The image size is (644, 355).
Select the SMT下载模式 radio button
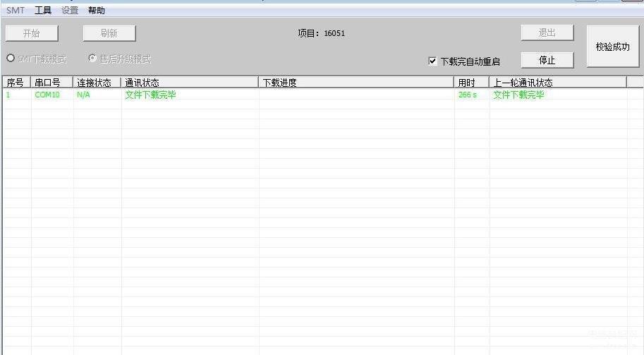pyautogui.click(x=11, y=59)
